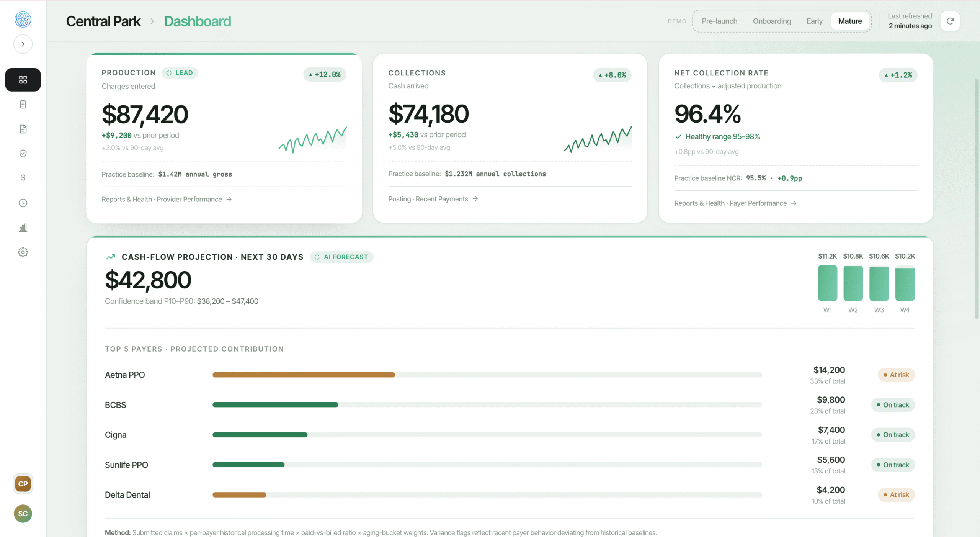Select the Pre-launch demo stage

pos(719,21)
